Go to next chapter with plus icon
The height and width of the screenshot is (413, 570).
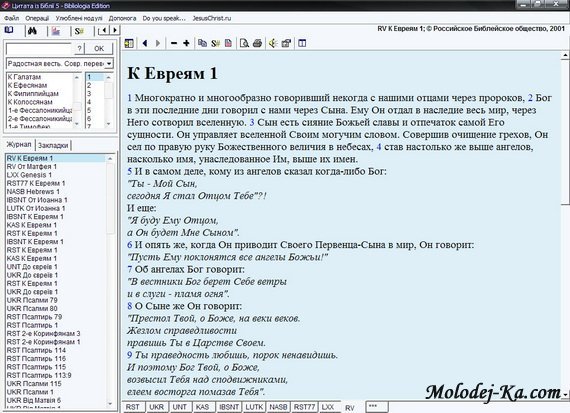(x=186, y=43)
